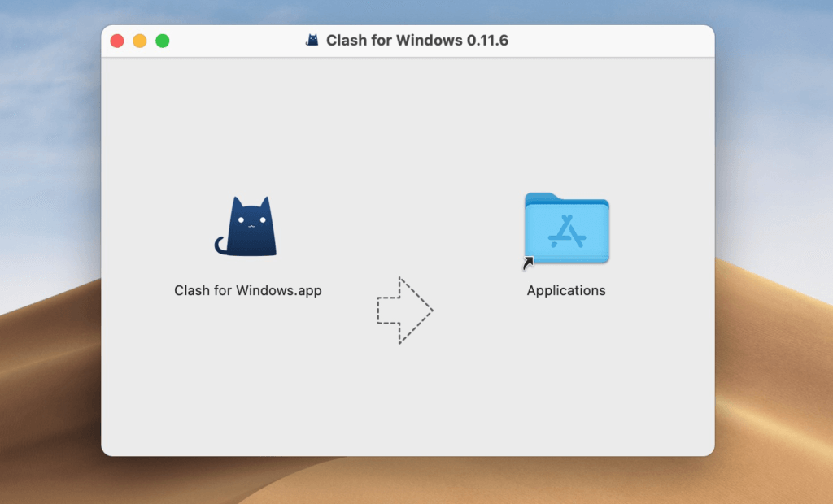Select the Clash for Windows.app label
The image size is (833, 504).
(x=246, y=290)
